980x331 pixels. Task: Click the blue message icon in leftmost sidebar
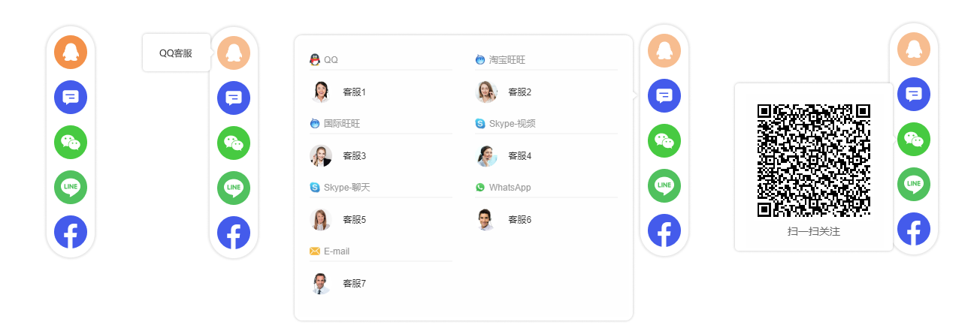(71, 97)
